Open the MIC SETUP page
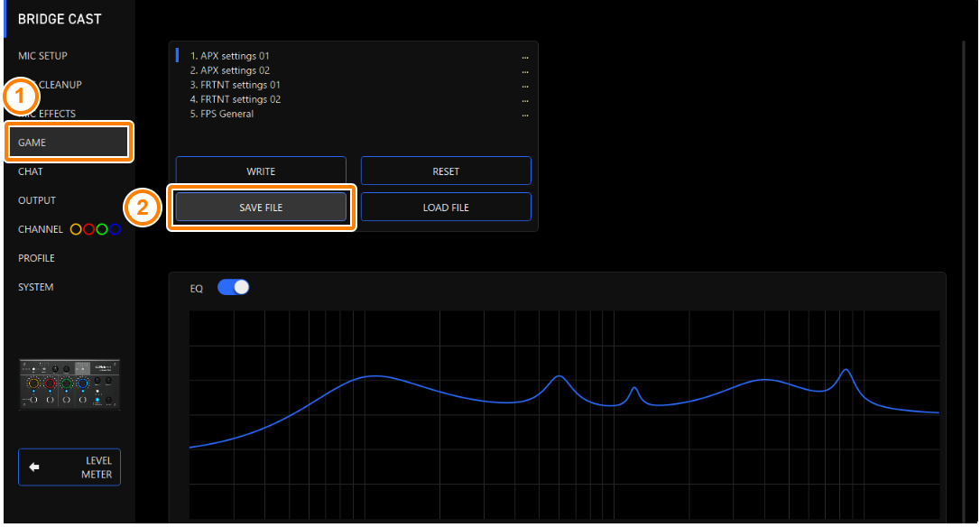Image resolution: width=980 pixels, height=527 pixels. (x=42, y=56)
